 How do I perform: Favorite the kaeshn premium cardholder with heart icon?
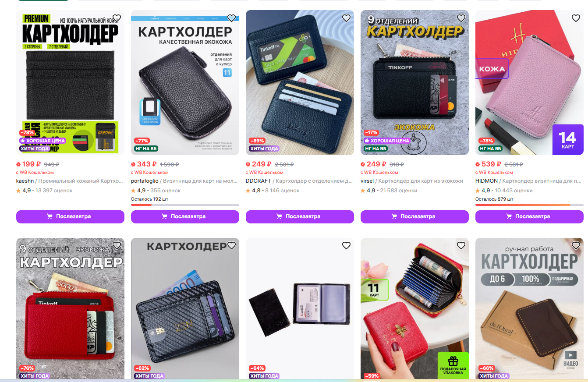pyautogui.click(x=117, y=18)
